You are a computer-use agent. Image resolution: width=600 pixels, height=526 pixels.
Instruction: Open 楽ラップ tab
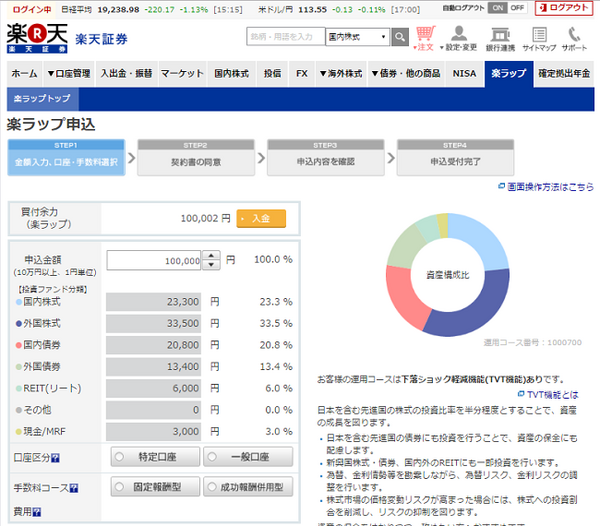tap(509, 74)
